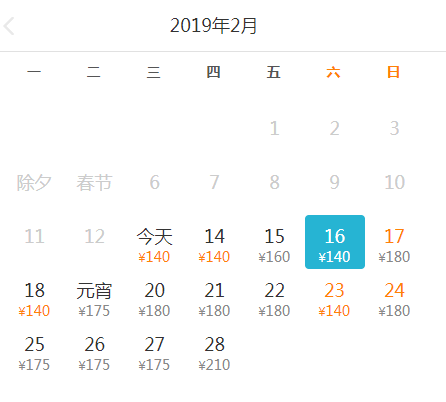Image resolution: width=446 pixels, height=402 pixels.
Task: Pick Sunday 24 priced ¥180
Action: (394, 296)
